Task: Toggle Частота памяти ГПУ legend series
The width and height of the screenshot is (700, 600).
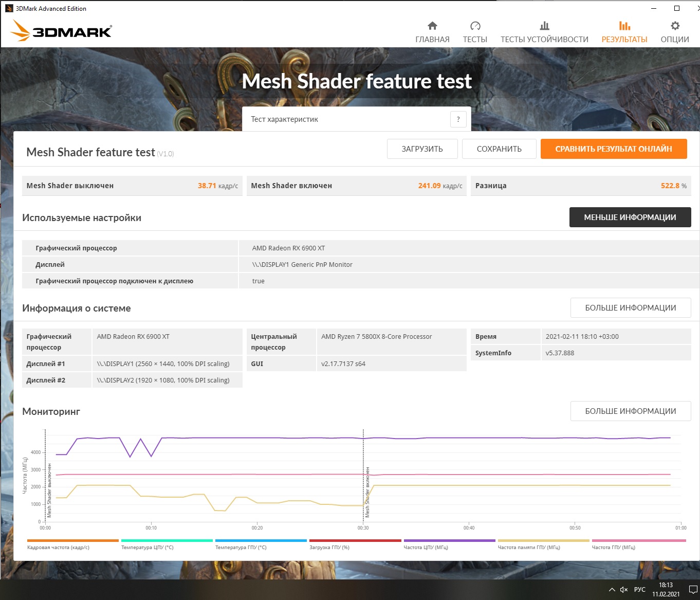Action: tap(544, 544)
